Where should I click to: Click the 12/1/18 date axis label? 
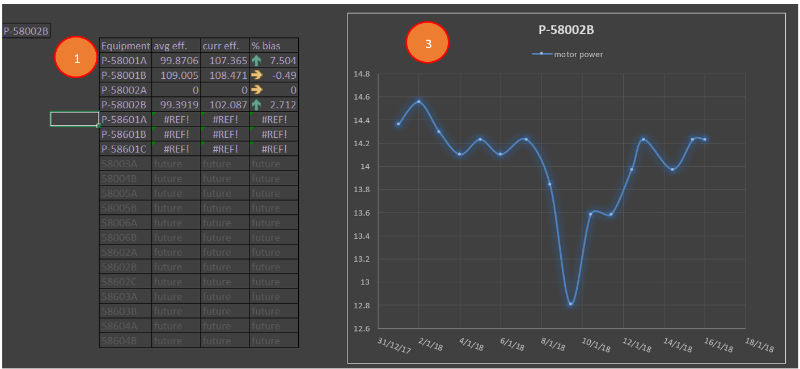[x=637, y=346]
